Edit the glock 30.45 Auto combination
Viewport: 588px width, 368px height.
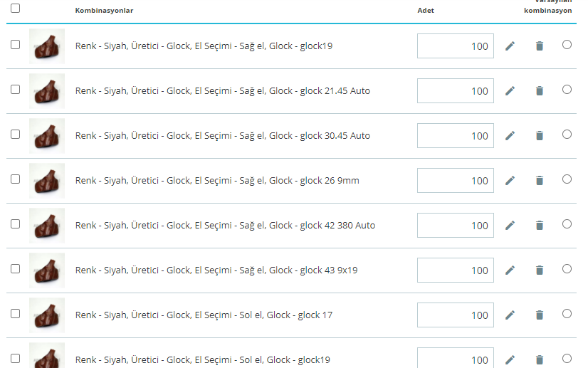tap(510, 136)
